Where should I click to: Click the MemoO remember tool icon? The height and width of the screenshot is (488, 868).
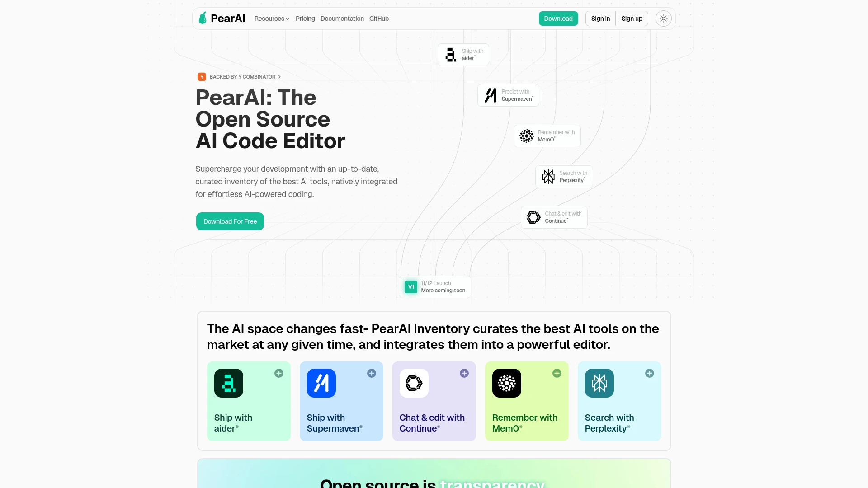tap(506, 383)
